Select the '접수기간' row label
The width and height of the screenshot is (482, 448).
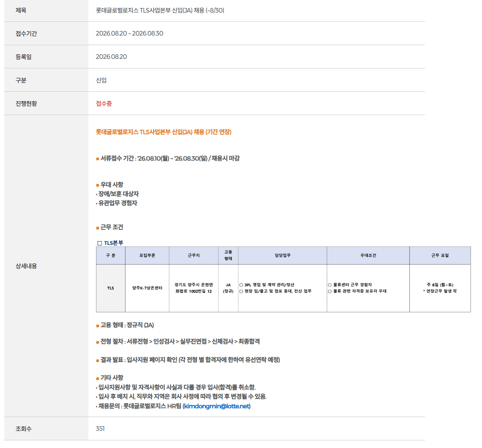point(26,34)
